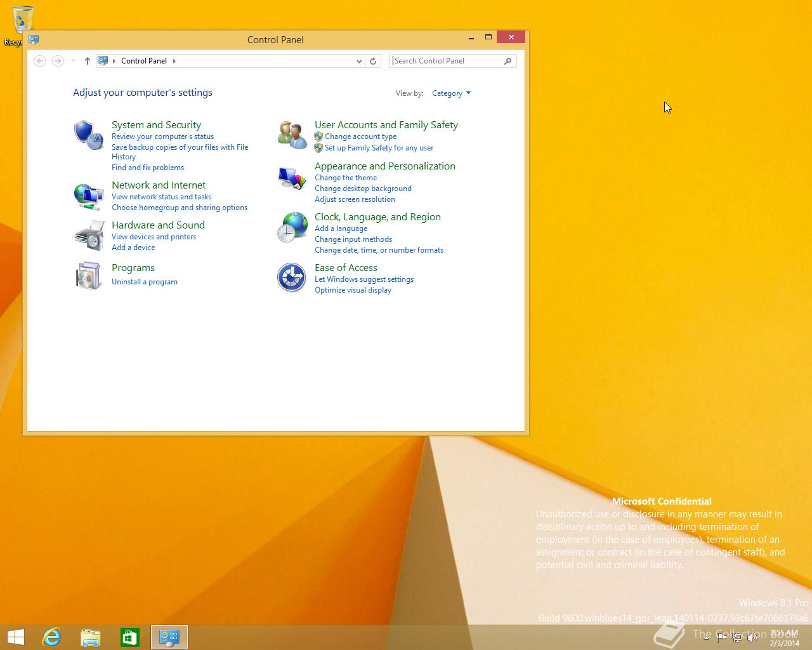Open the User Accounts people icon
The width and height of the screenshot is (812, 650).
[x=292, y=135]
